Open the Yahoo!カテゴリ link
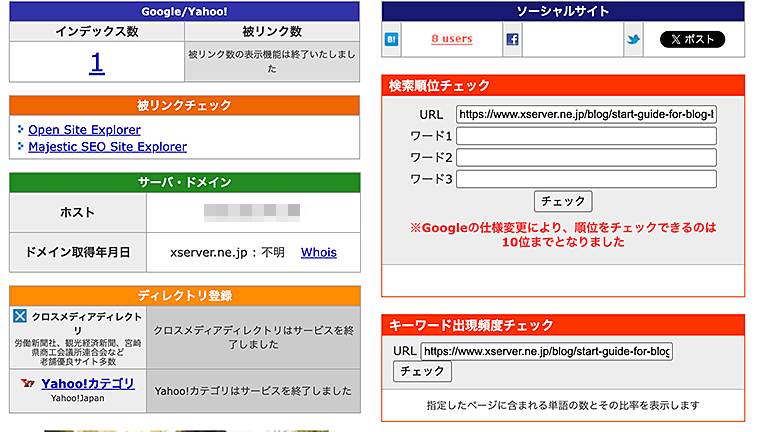Image resolution: width=760 pixels, height=432 pixels. pos(88,384)
